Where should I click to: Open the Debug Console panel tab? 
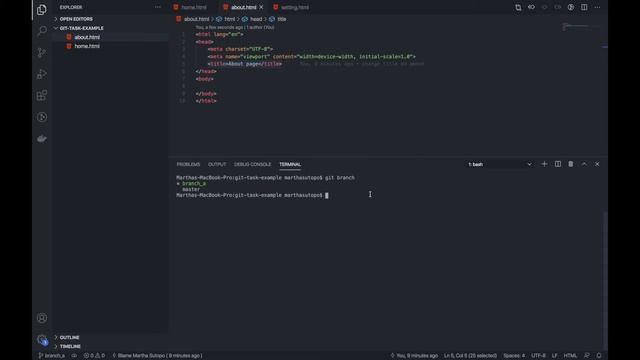(252, 164)
